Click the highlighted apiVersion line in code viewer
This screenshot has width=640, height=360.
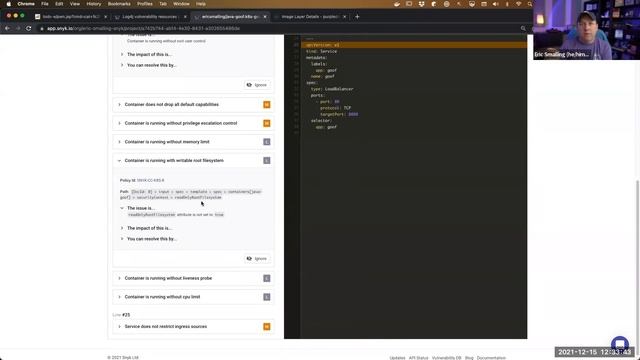tap(413, 45)
